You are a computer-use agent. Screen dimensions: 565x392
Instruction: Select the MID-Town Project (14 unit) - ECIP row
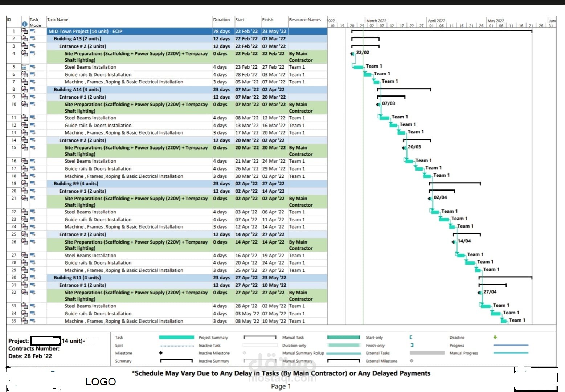pos(167,31)
